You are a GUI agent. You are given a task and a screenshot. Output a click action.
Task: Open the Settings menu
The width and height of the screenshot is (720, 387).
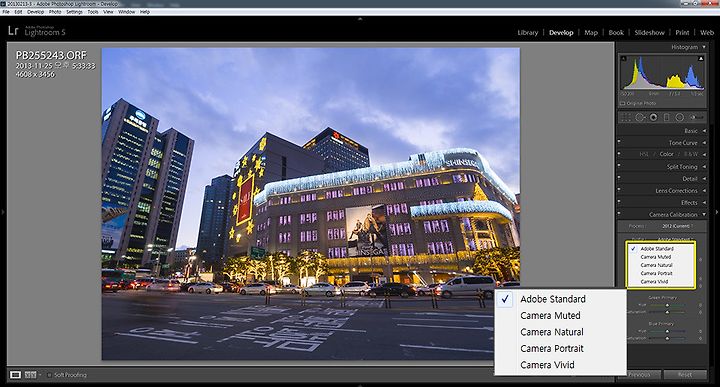click(74, 12)
